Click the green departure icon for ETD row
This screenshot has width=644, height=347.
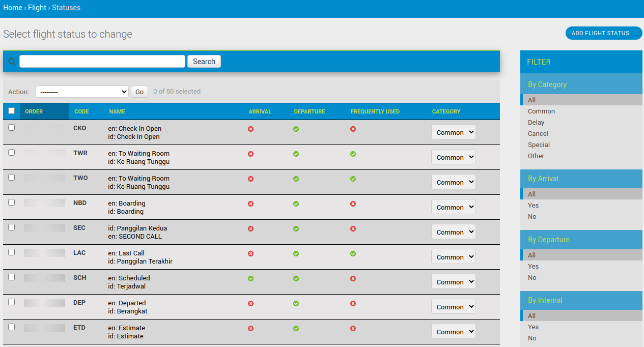click(x=296, y=329)
